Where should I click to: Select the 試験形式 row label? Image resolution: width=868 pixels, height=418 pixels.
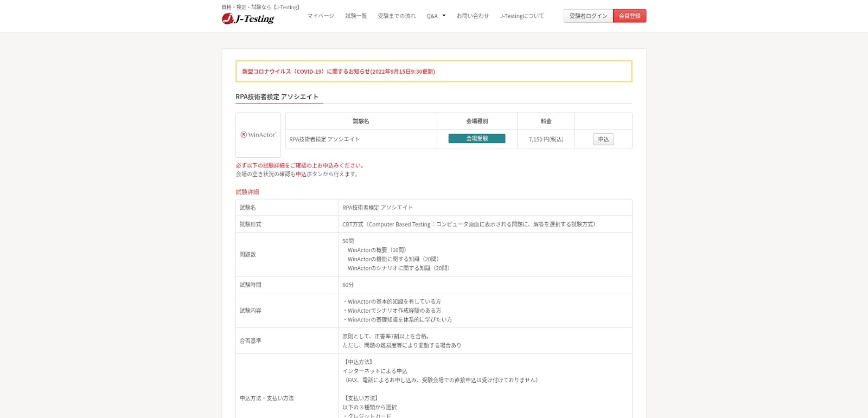(251, 224)
